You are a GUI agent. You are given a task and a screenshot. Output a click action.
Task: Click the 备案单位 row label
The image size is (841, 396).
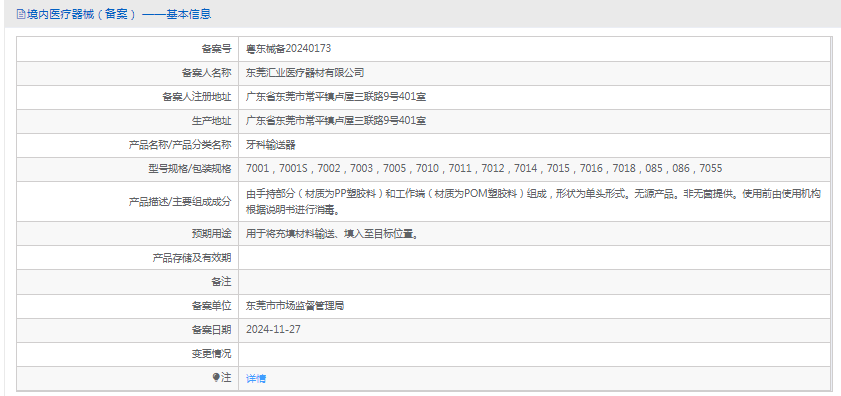pyautogui.click(x=211, y=306)
